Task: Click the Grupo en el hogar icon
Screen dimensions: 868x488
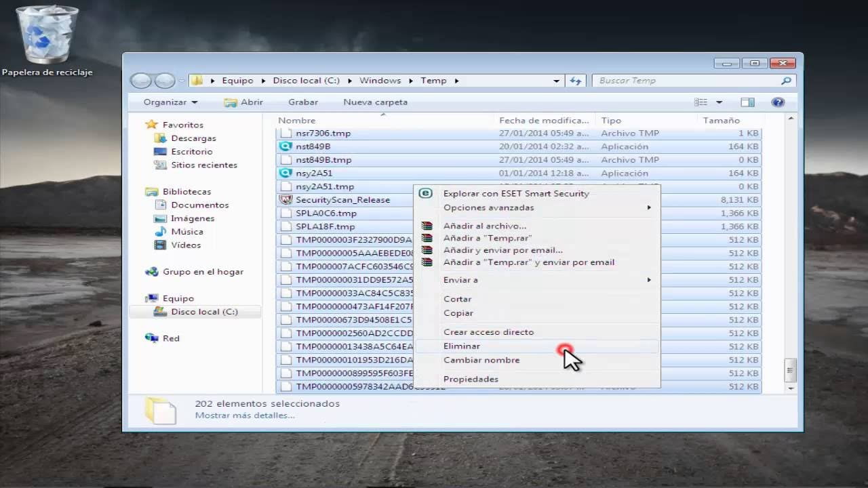Action: coord(152,272)
